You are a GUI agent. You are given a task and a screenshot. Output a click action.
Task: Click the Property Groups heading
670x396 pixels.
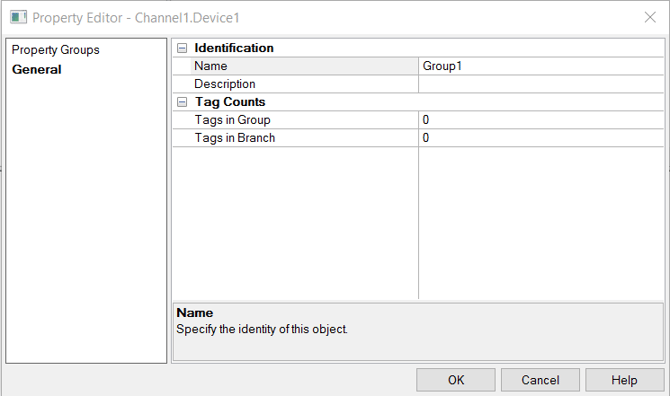click(56, 50)
